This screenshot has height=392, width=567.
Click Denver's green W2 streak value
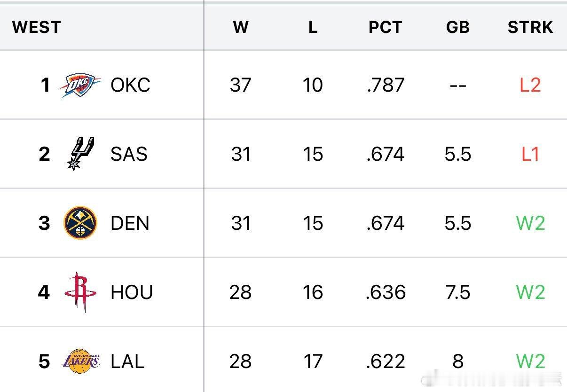530,223
